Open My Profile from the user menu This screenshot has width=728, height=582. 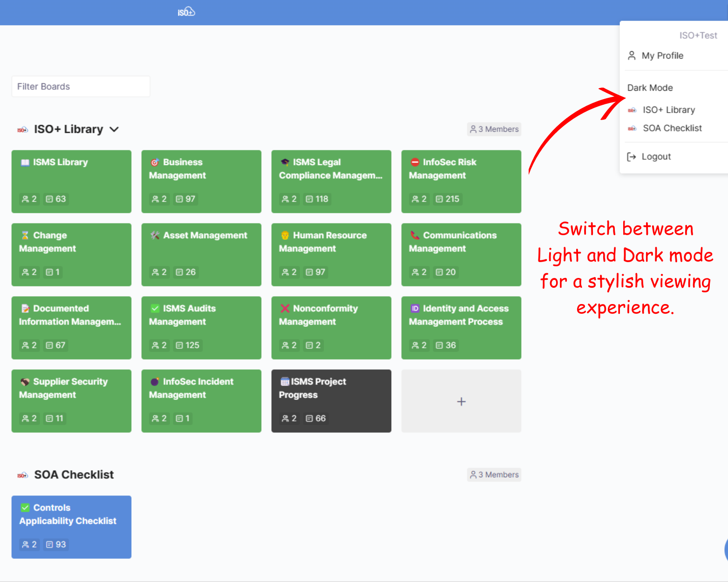pyautogui.click(x=662, y=56)
